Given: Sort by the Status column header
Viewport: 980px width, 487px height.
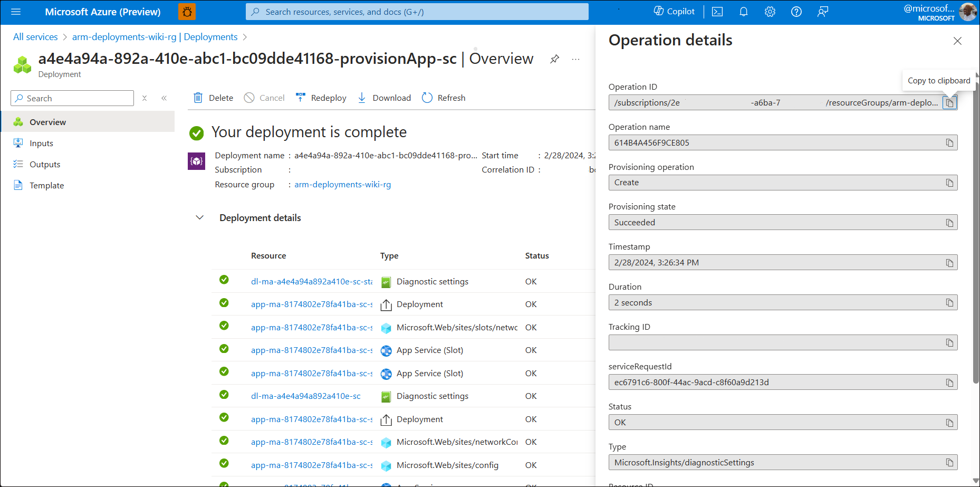Looking at the screenshot, I should [537, 255].
